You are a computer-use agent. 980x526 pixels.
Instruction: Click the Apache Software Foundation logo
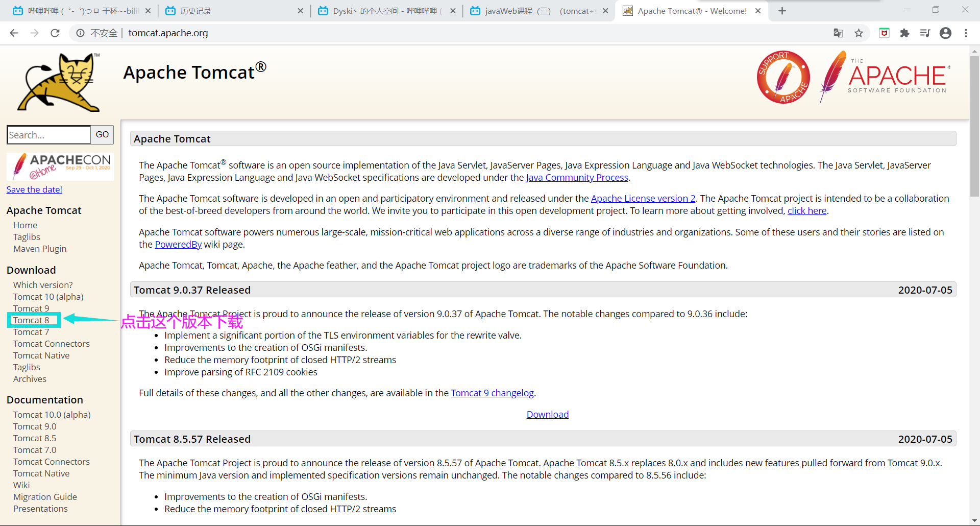click(x=885, y=77)
